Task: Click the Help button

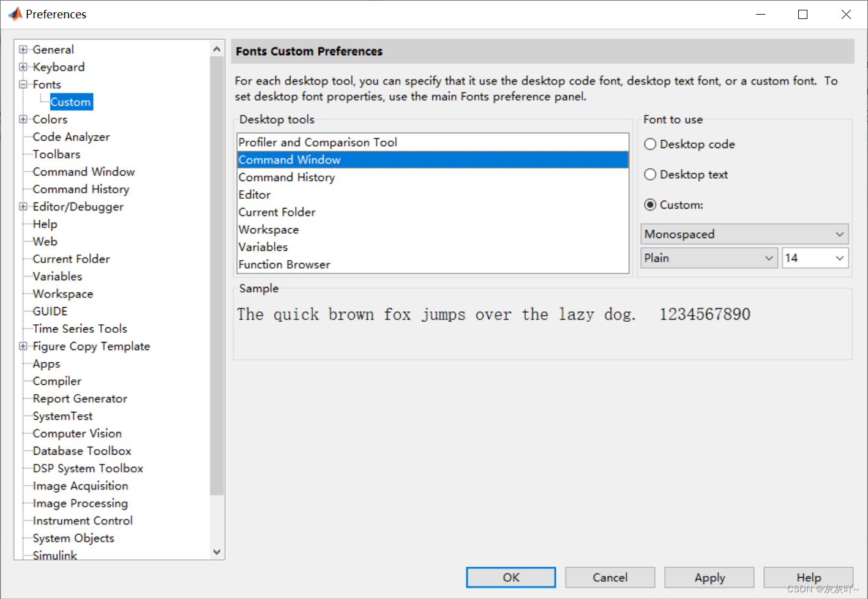Action: (x=809, y=578)
